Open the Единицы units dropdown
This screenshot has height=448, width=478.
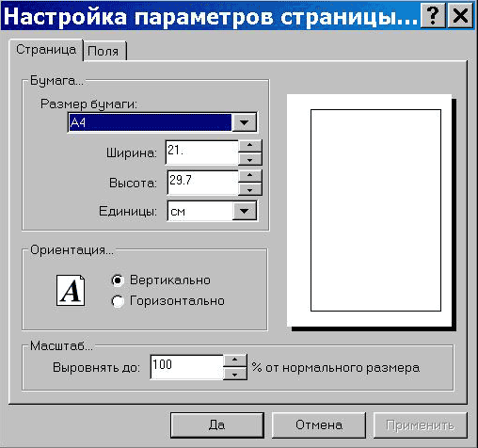point(244,211)
